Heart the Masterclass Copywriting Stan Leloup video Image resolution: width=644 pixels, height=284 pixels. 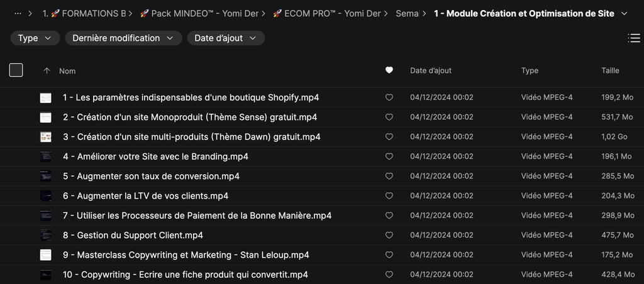389,255
